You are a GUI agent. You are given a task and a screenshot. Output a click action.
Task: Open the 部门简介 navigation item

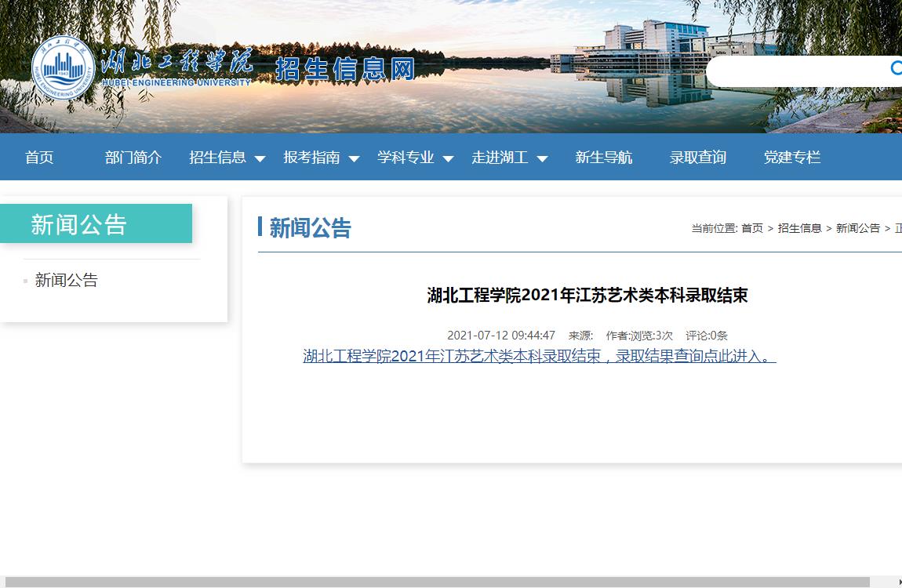133,157
